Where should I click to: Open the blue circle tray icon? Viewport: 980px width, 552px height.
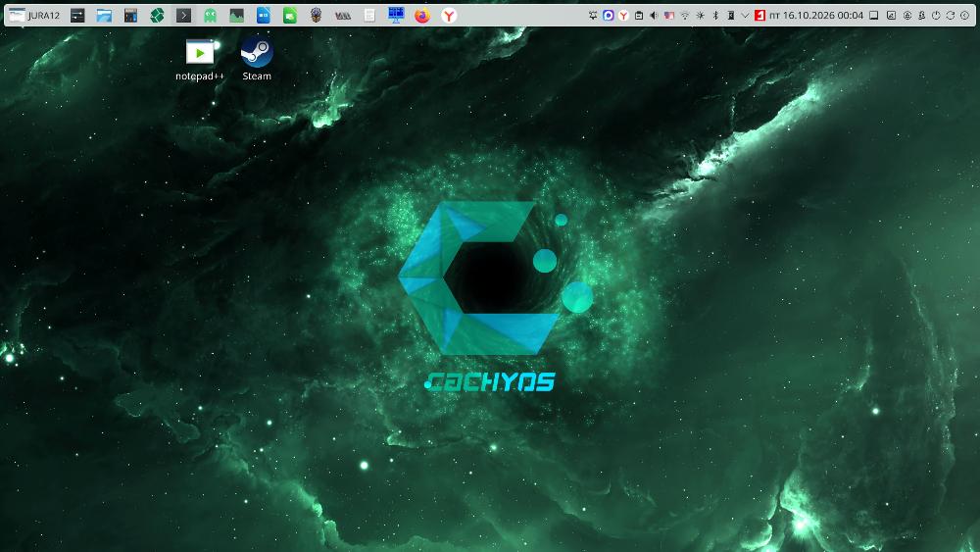click(609, 15)
